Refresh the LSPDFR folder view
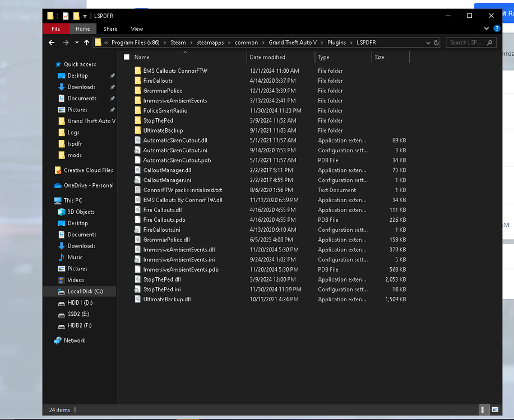Image resolution: width=514 pixels, height=420 pixels. 436,43
